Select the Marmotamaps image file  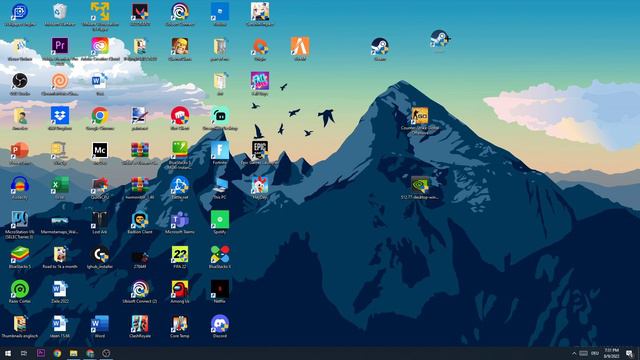[60, 220]
